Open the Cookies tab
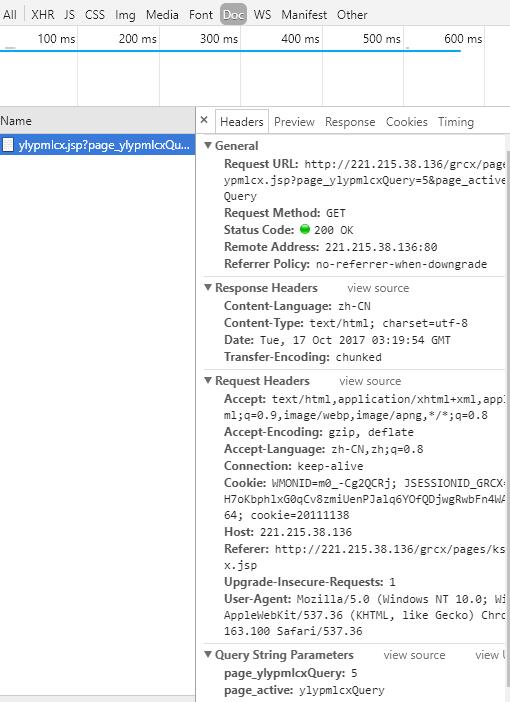 [x=407, y=122]
